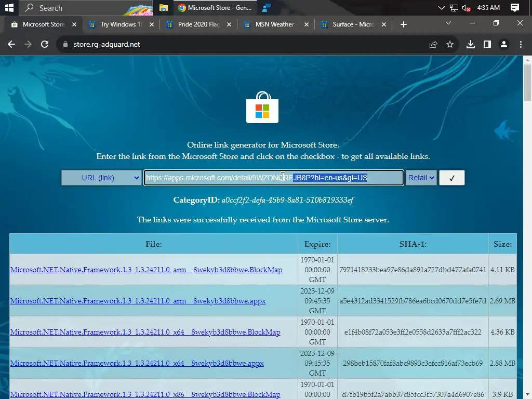The image size is (532, 399).
Task: Click the Size: column header
Action: [x=503, y=244]
